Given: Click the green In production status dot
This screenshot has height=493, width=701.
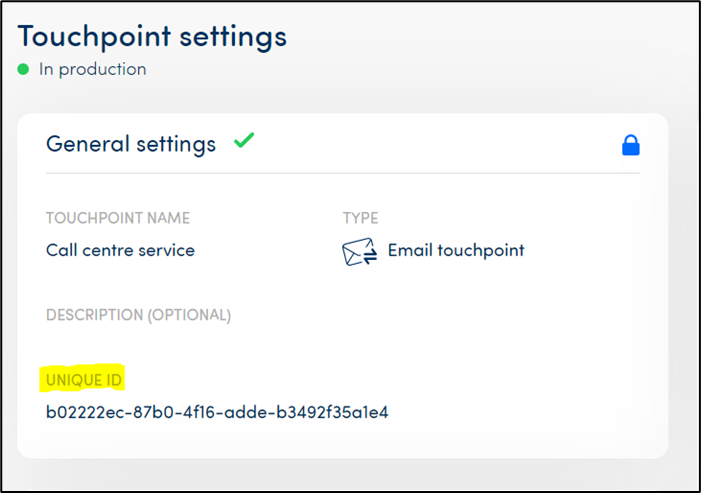Looking at the screenshot, I should [24, 69].
